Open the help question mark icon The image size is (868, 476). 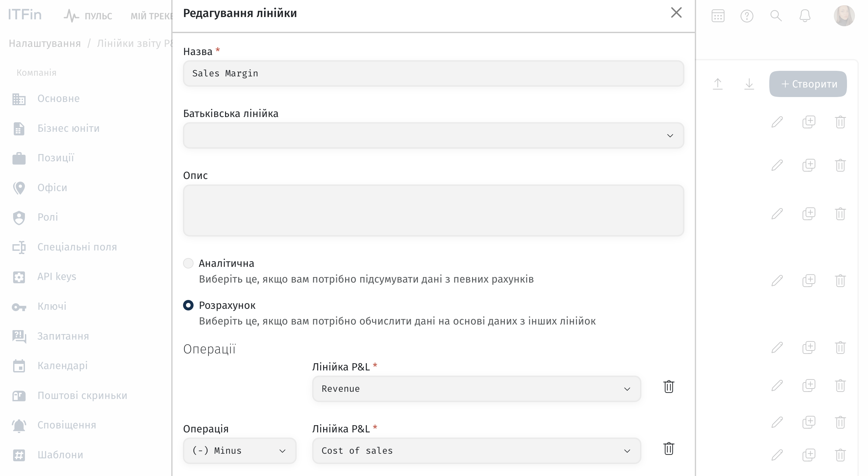click(x=747, y=16)
